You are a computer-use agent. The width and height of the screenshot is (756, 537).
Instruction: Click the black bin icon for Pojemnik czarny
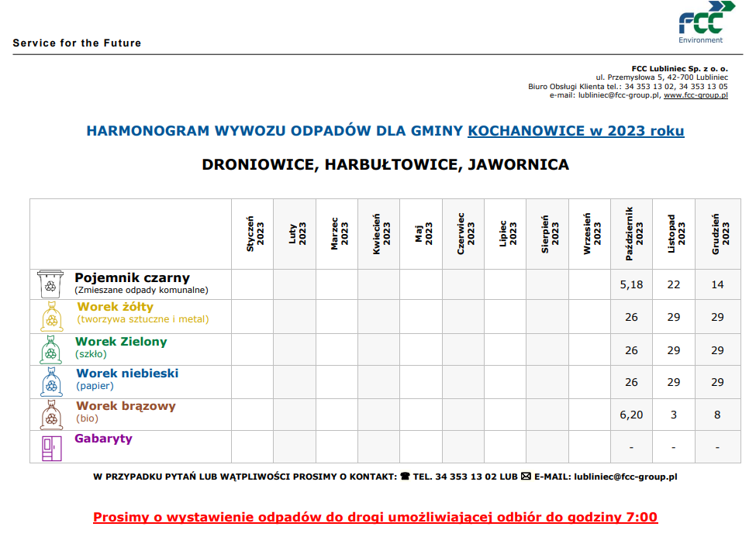click(50, 284)
